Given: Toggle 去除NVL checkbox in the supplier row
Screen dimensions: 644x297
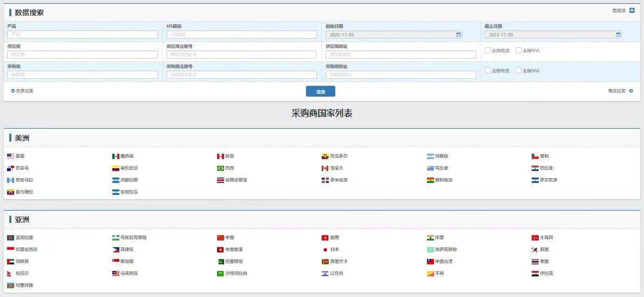Looking at the screenshot, I should (518, 50).
